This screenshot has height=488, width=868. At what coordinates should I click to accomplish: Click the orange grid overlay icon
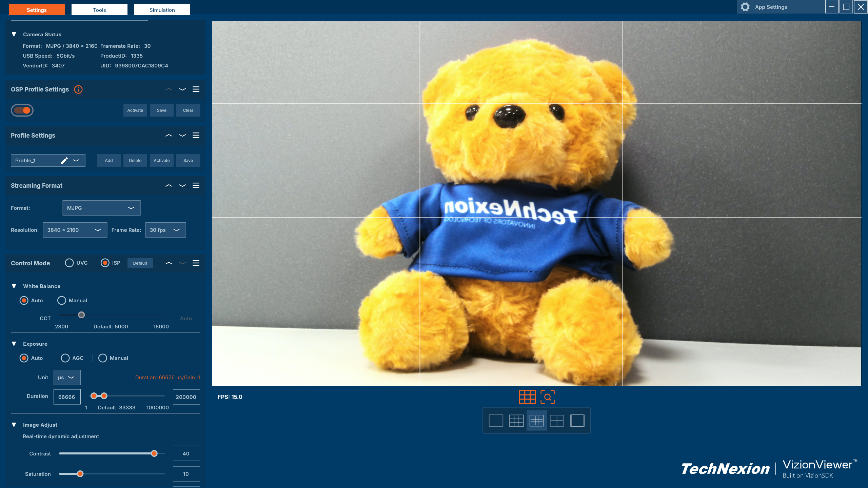tap(527, 397)
